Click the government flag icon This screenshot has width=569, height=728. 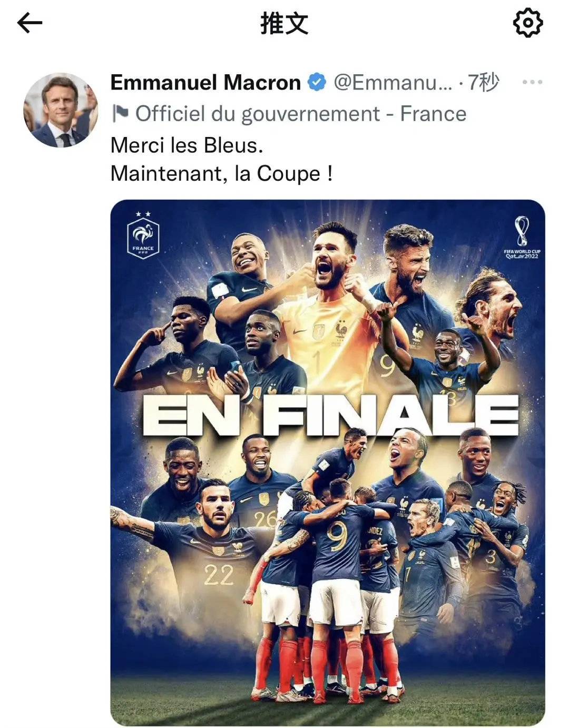(121, 112)
